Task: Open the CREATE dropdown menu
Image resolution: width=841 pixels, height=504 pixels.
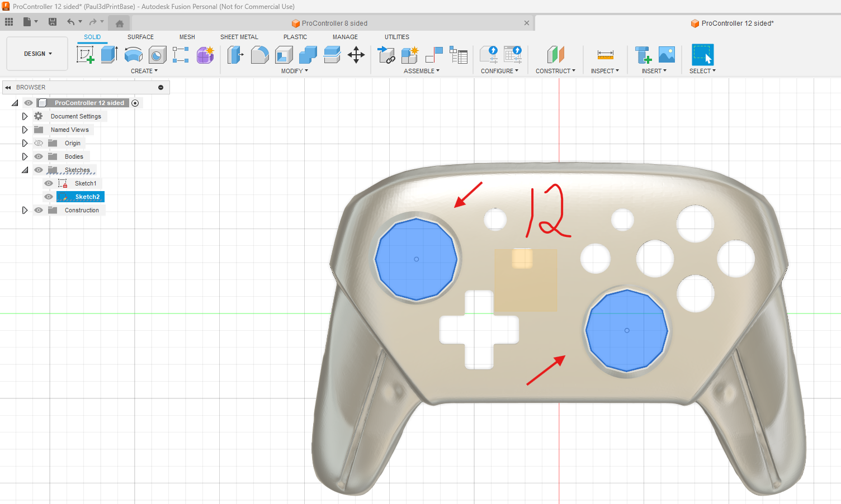Action: pos(144,71)
